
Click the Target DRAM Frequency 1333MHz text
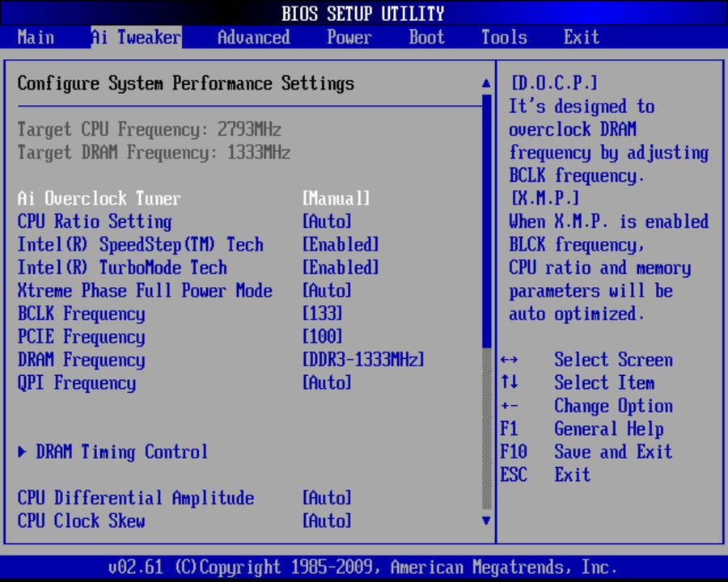point(154,153)
